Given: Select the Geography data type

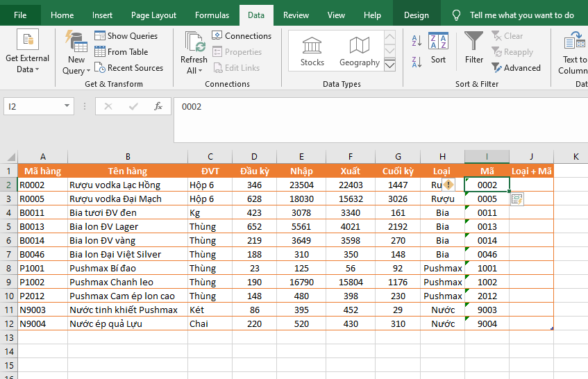Looking at the screenshot, I should pyautogui.click(x=359, y=51).
